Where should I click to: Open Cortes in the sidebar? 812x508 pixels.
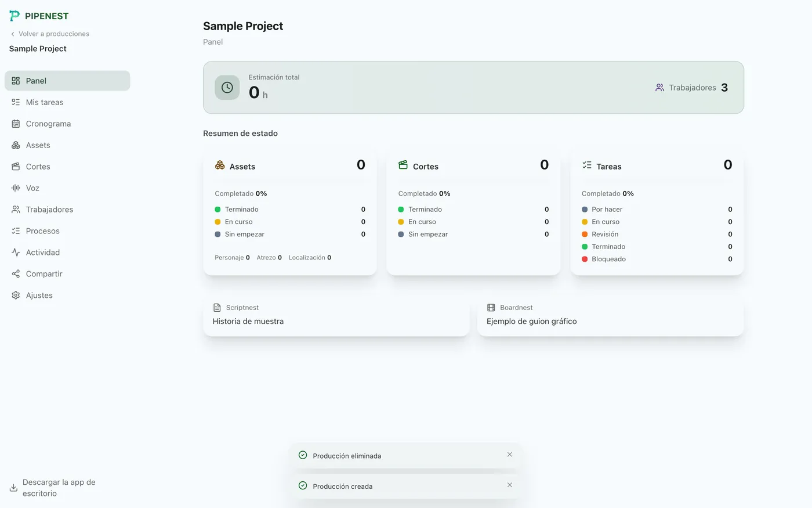pyautogui.click(x=67, y=167)
